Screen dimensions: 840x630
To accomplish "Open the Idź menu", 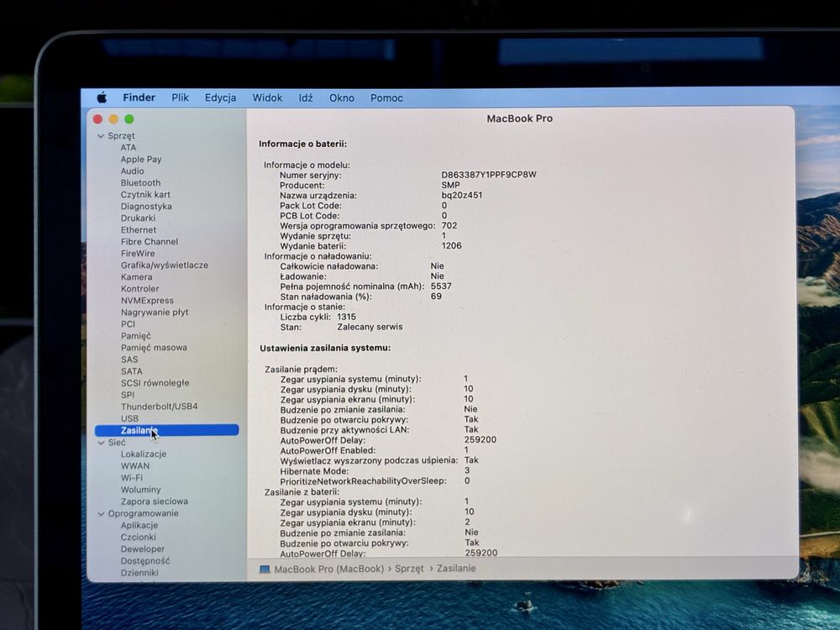I will 306,98.
